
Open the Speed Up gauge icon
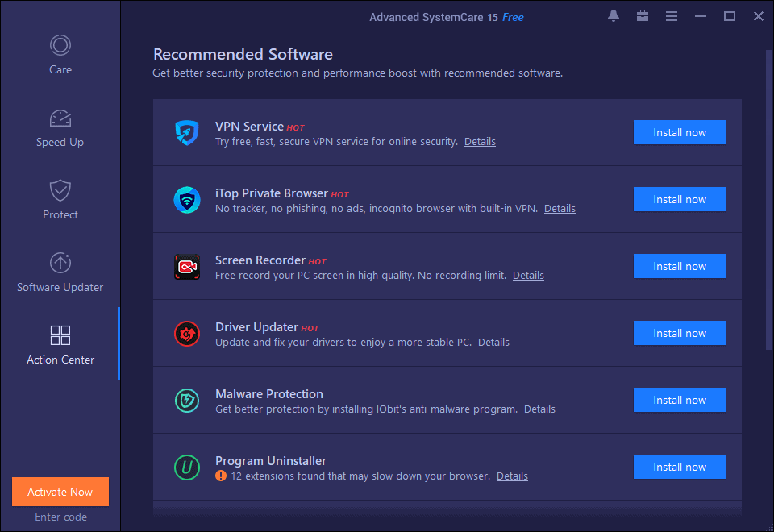pos(60,118)
